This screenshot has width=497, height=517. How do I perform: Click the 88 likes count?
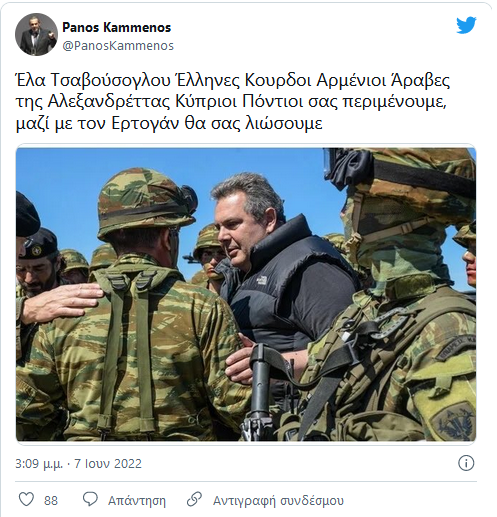51,501
